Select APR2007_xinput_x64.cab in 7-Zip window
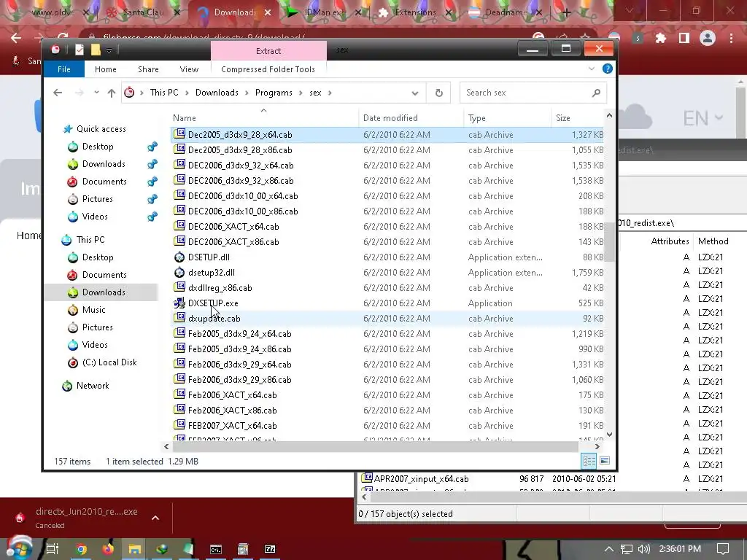Viewport: 747px width, 560px height. pyautogui.click(x=421, y=479)
